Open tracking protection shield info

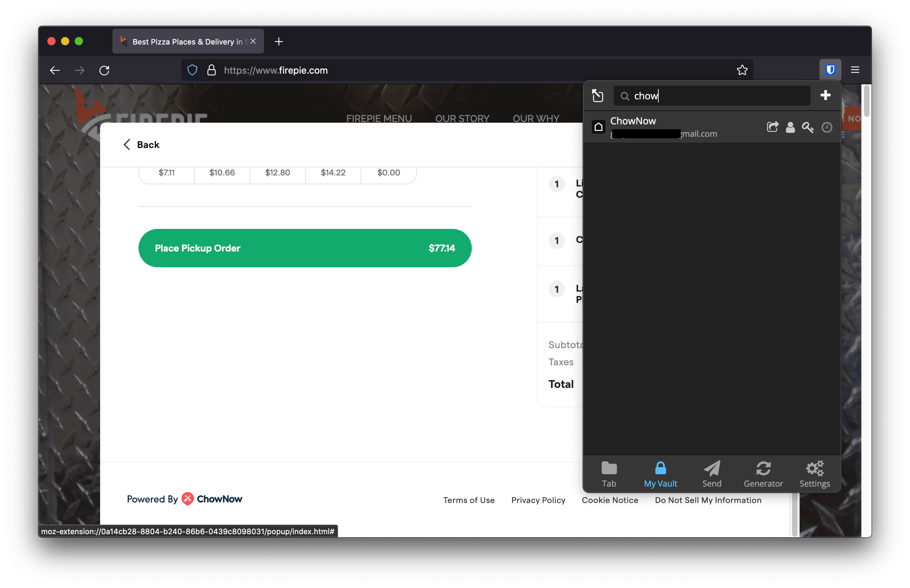192,70
